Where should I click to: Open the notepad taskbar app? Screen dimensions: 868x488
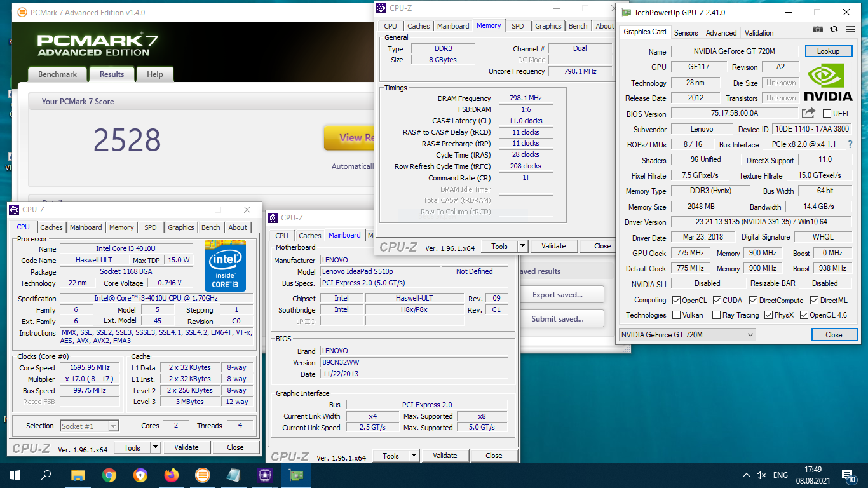click(x=233, y=475)
